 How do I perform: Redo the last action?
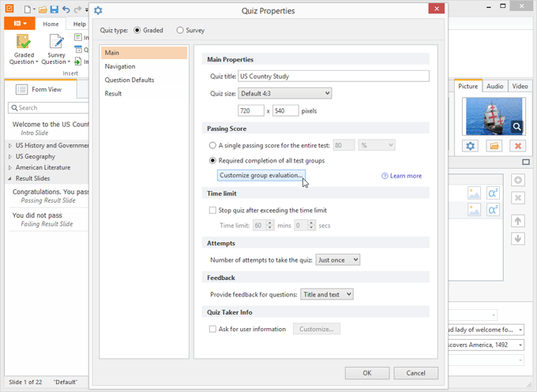(x=77, y=9)
